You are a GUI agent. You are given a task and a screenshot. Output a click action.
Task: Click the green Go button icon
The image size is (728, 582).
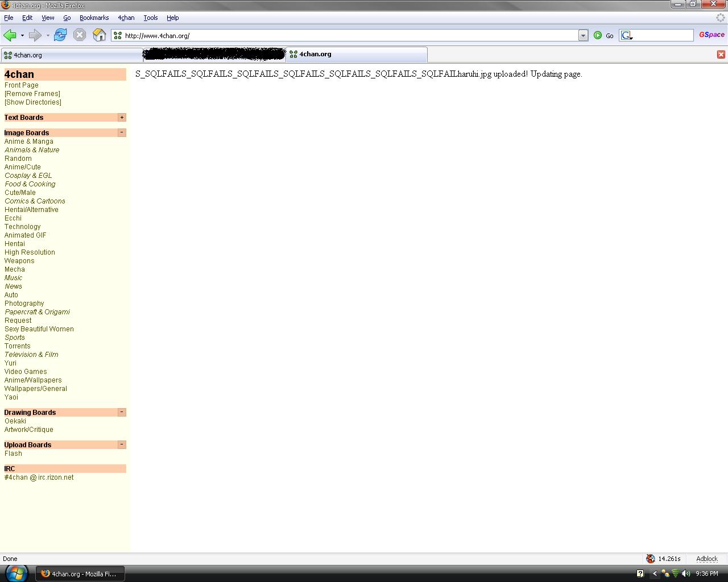[598, 35]
